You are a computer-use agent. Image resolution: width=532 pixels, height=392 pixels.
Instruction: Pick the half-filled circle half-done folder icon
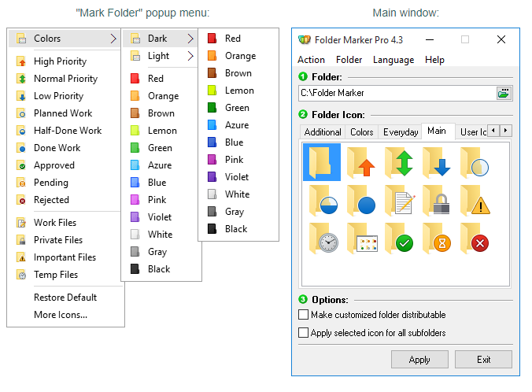323,200
